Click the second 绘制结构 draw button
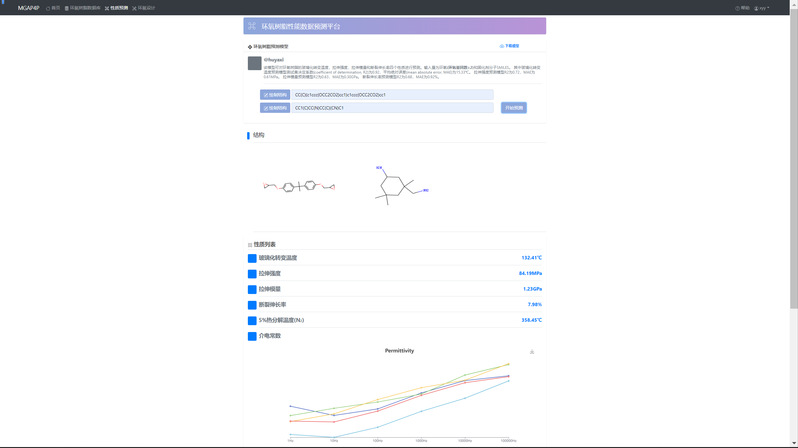 pos(275,108)
